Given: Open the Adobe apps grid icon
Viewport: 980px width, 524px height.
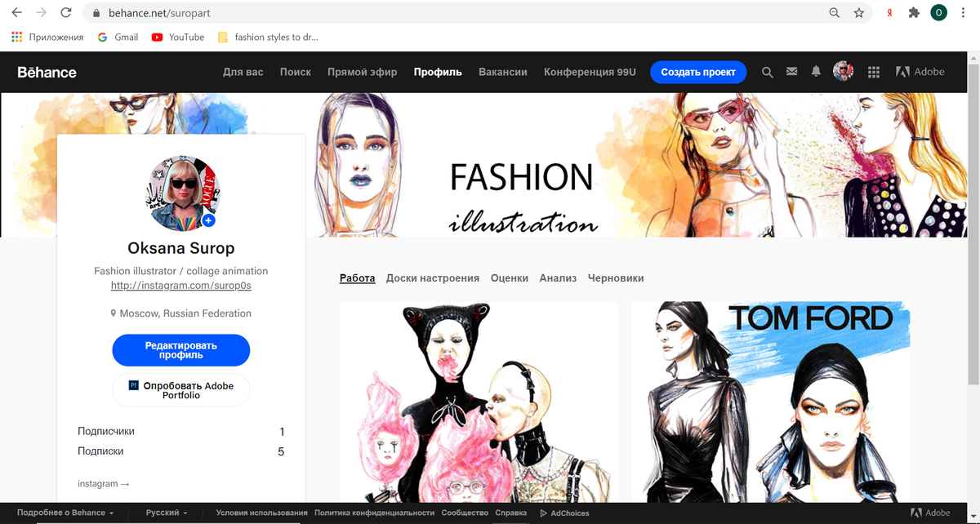Looking at the screenshot, I should 874,72.
